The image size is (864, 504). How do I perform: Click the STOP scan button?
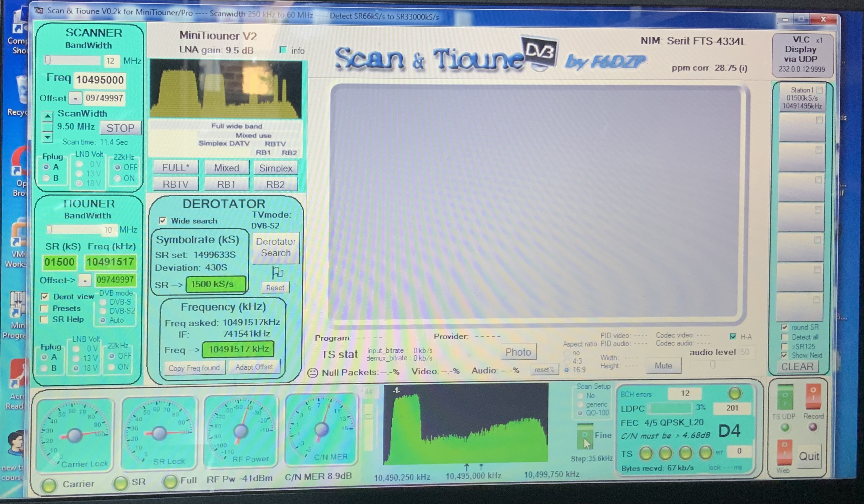(120, 128)
